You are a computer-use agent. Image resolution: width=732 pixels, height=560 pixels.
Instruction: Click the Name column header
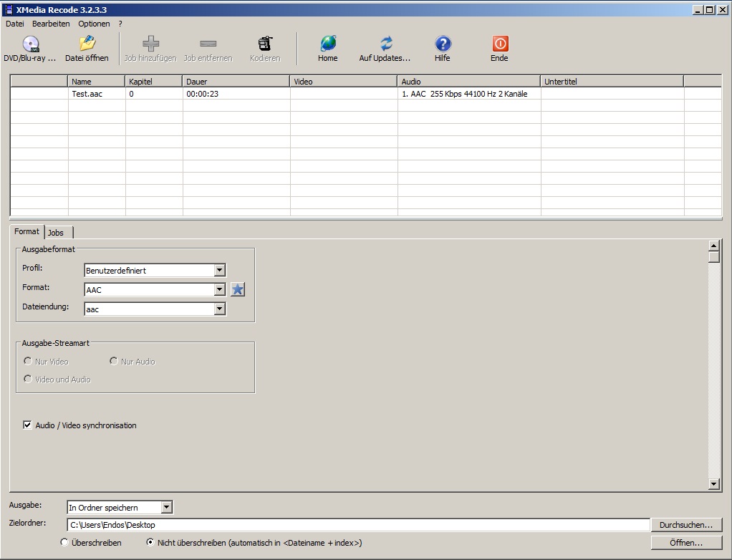tap(96, 81)
